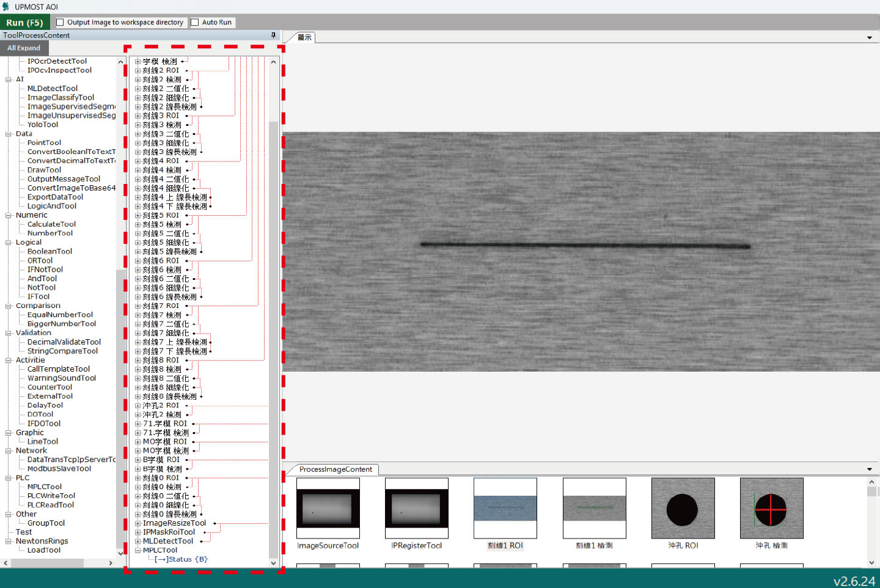Click the All Expand button
The width and height of the screenshot is (880, 588).
pos(24,48)
